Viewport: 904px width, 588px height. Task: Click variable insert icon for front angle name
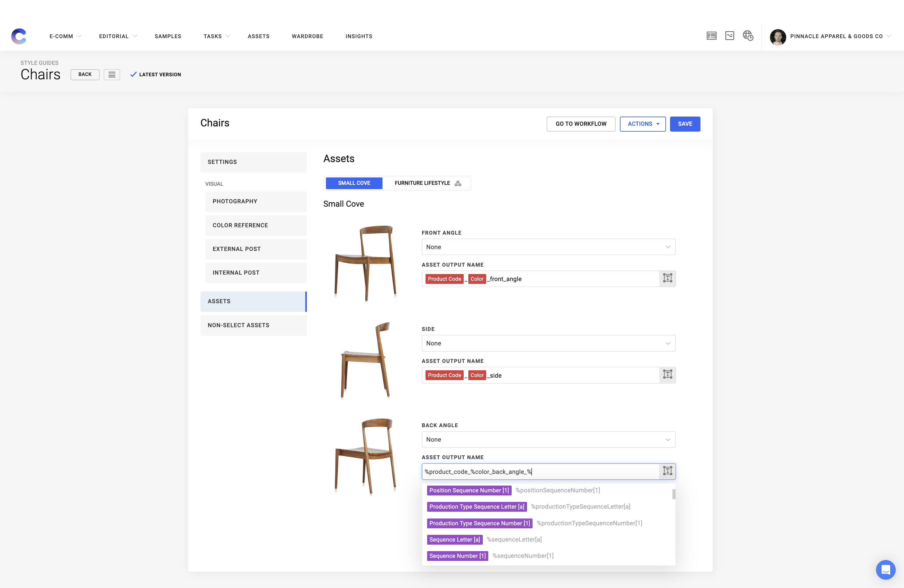click(x=667, y=278)
